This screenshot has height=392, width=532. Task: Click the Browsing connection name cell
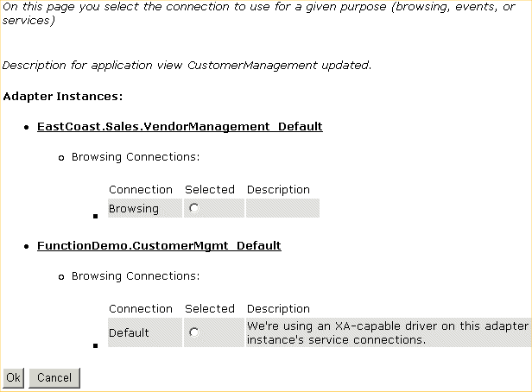pos(134,208)
